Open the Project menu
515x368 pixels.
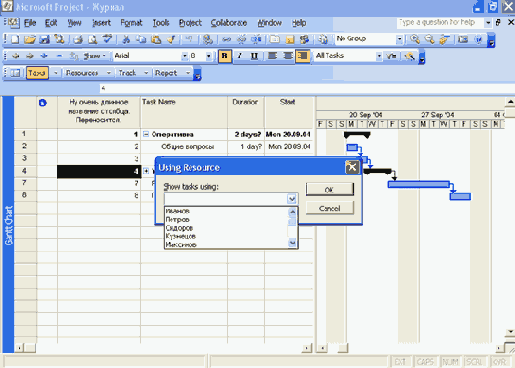(190, 23)
